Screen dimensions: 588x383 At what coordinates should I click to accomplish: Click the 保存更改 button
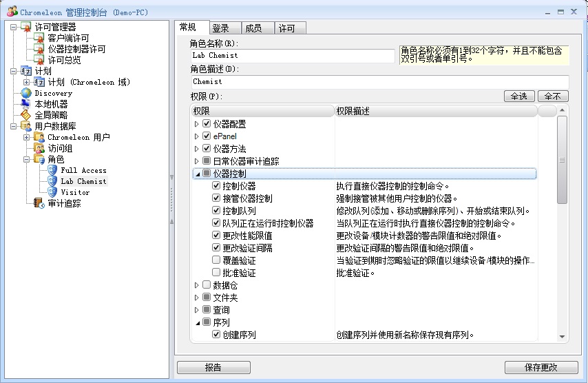[541, 367]
